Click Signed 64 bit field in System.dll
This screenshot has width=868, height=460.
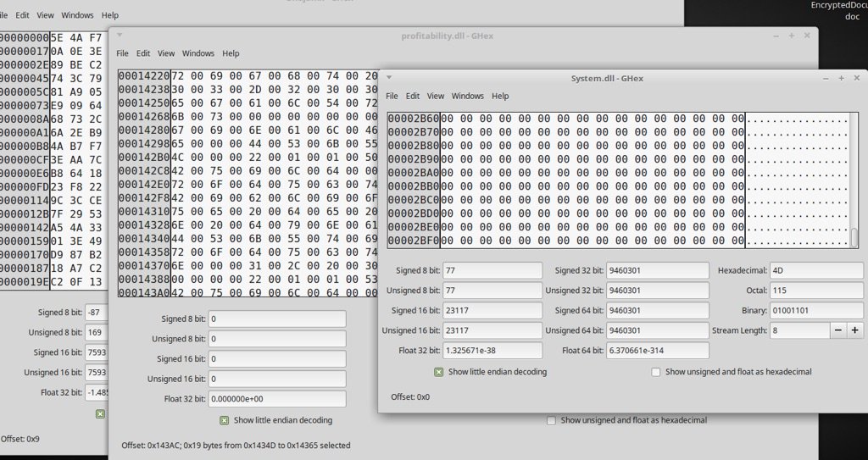pos(658,311)
